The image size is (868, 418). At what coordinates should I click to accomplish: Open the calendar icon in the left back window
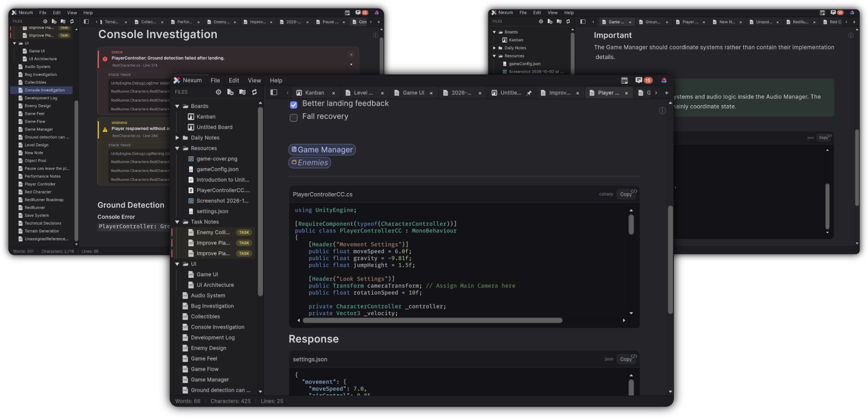[x=347, y=13]
